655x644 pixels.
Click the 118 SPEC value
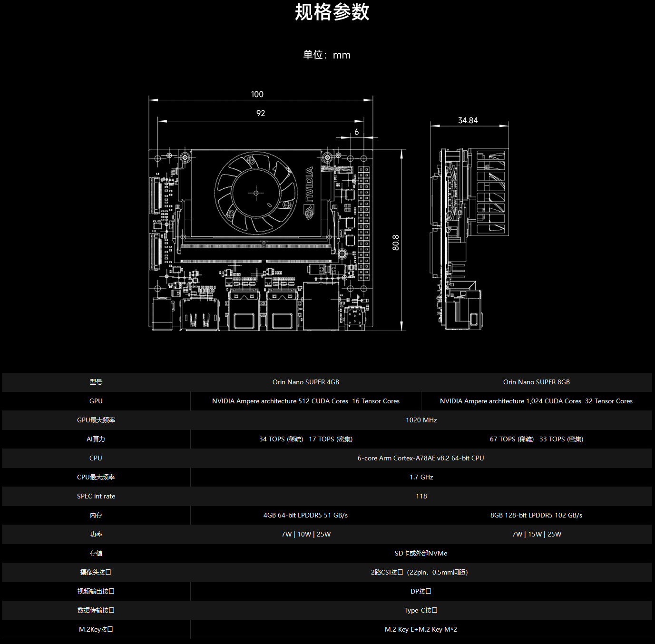coord(421,496)
